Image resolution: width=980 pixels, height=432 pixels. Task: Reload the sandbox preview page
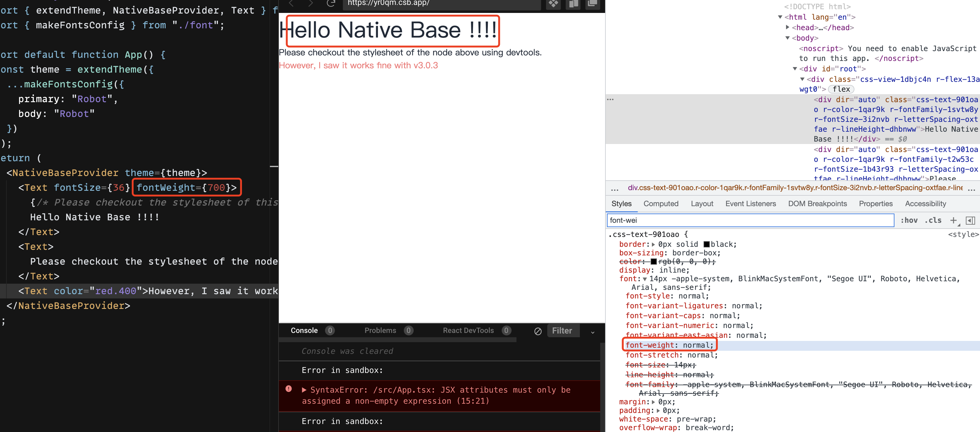(330, 3)
